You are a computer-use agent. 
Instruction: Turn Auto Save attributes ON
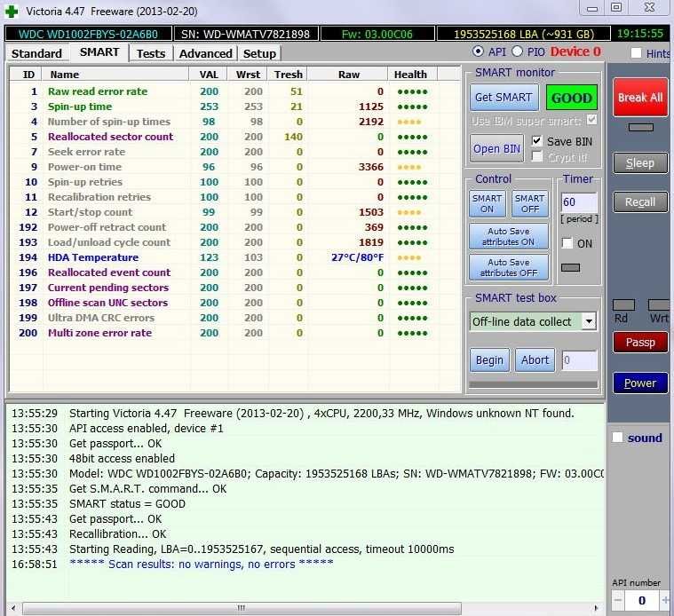click(x=508, y=236)
